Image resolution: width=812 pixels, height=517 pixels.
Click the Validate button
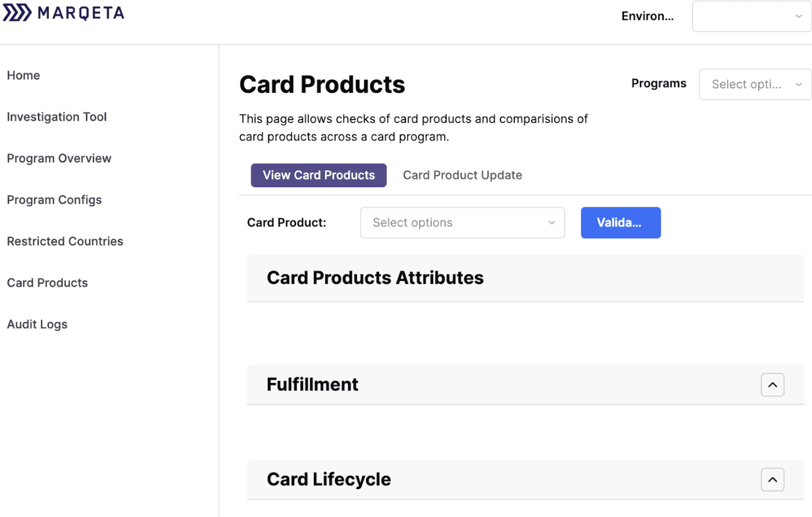620,223
